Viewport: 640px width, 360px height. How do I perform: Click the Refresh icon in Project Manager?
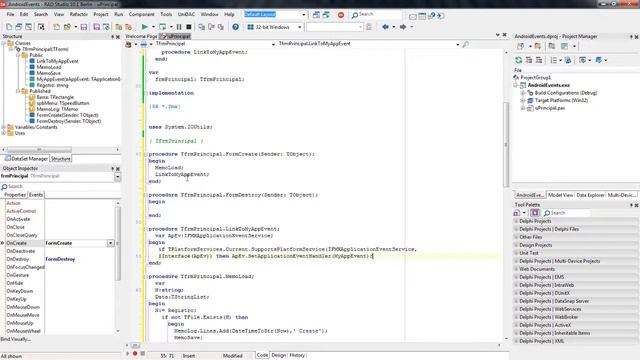point(519,60)
